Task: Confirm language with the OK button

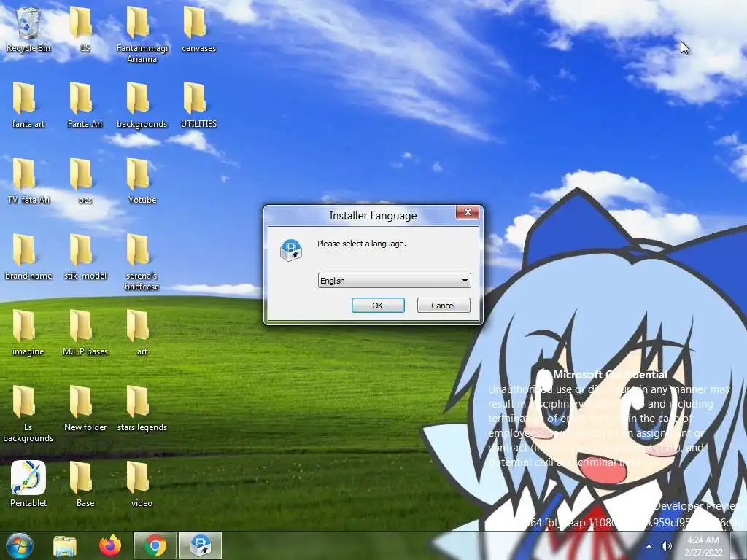Action: click(378, 306)
